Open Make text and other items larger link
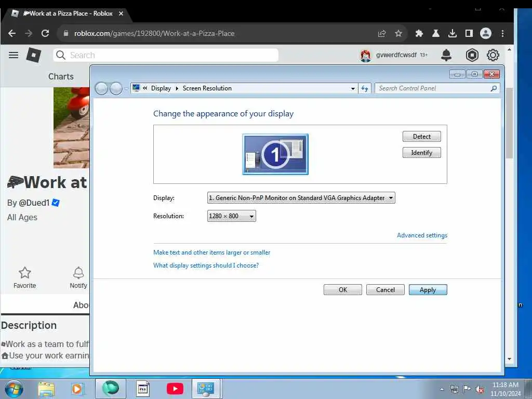Image resolution: width=532 pixels, height=399 pixels. tap(212, 252)
